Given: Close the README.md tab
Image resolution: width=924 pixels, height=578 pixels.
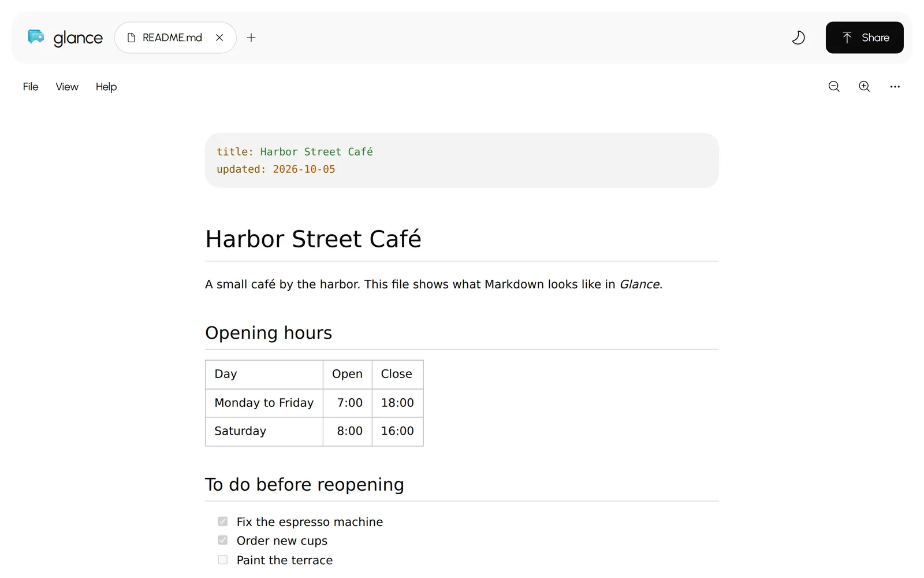Looking at the screenshot, I should [219, 38].
